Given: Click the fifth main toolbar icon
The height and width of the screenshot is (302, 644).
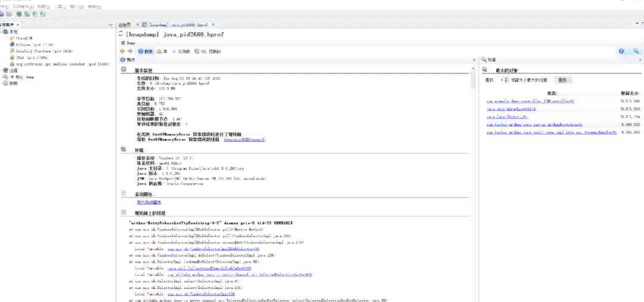Looking at the screenshot, I should coord(35,14).
